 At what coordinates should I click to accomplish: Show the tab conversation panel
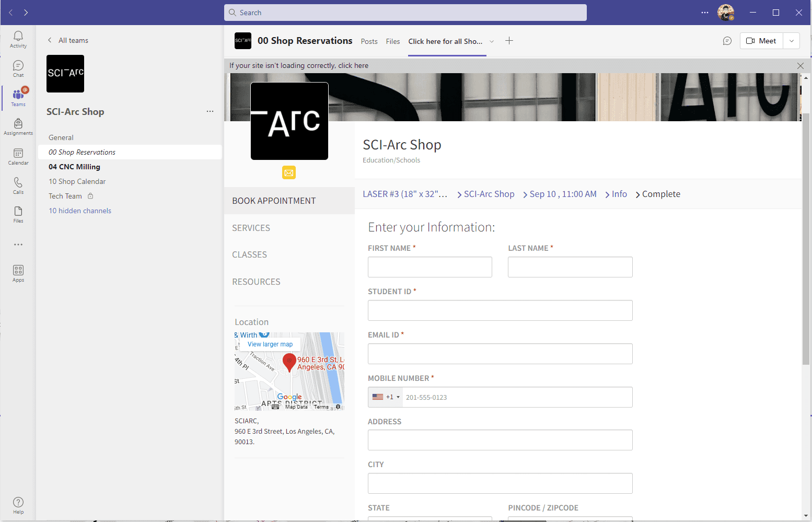[727, 41]
